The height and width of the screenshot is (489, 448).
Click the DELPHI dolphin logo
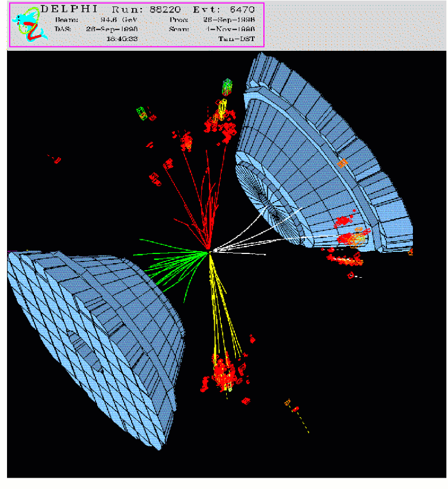click(x=29, y=25)
